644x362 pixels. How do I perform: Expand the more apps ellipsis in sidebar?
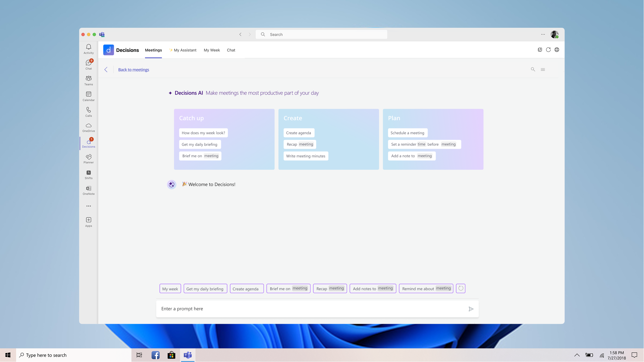pos(88,206)
